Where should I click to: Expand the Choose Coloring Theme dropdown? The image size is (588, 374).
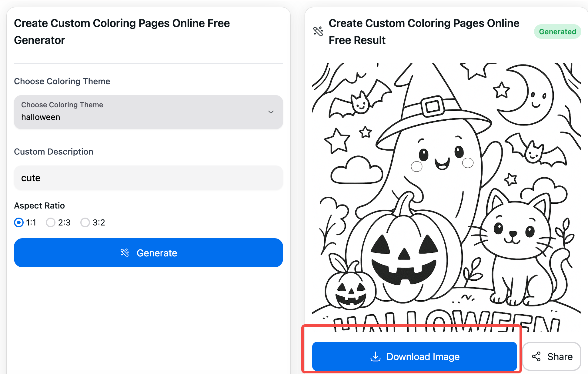pos(148,112)
